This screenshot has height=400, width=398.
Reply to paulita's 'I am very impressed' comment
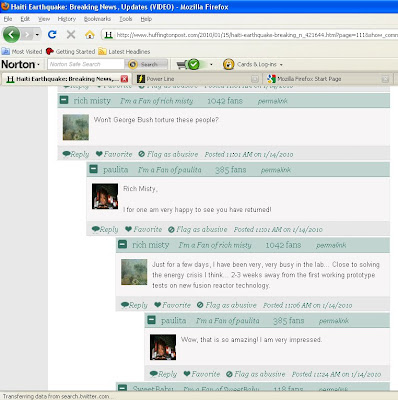163,374
